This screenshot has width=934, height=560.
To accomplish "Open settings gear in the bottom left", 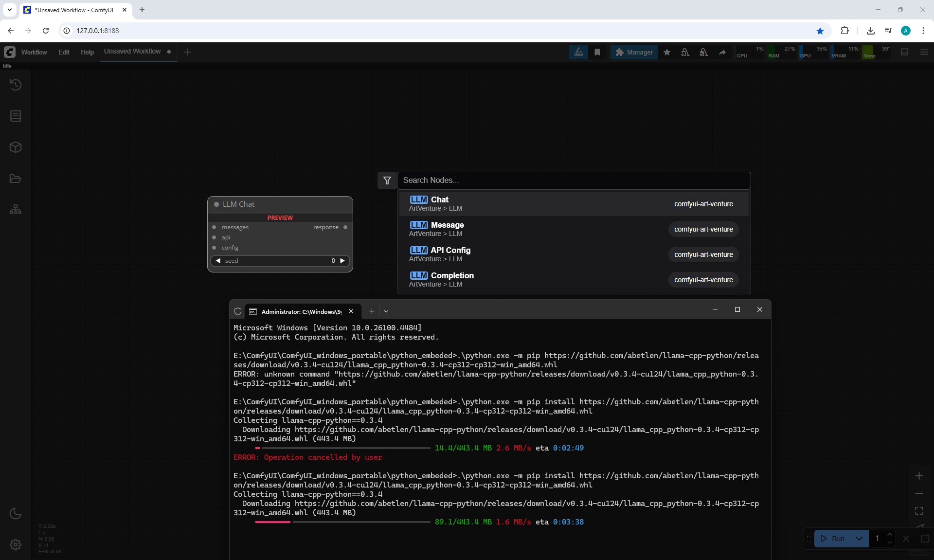I will [x=16, y=544].
